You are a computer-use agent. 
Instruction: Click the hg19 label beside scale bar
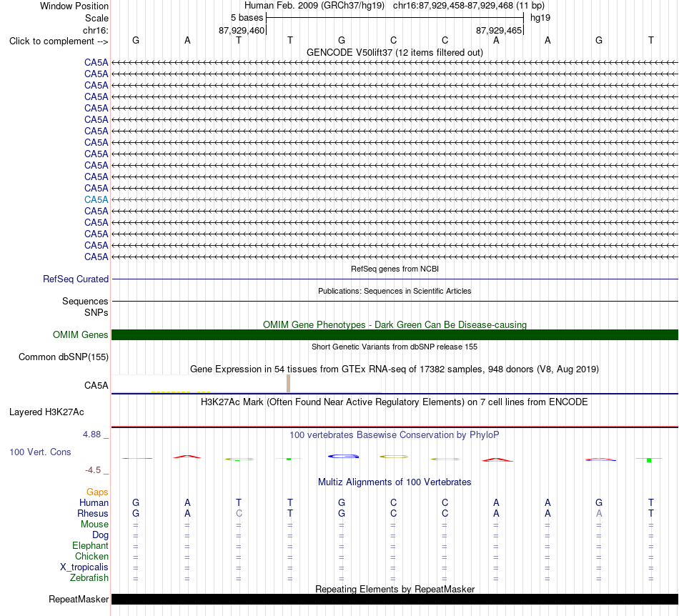click(540, 18)
